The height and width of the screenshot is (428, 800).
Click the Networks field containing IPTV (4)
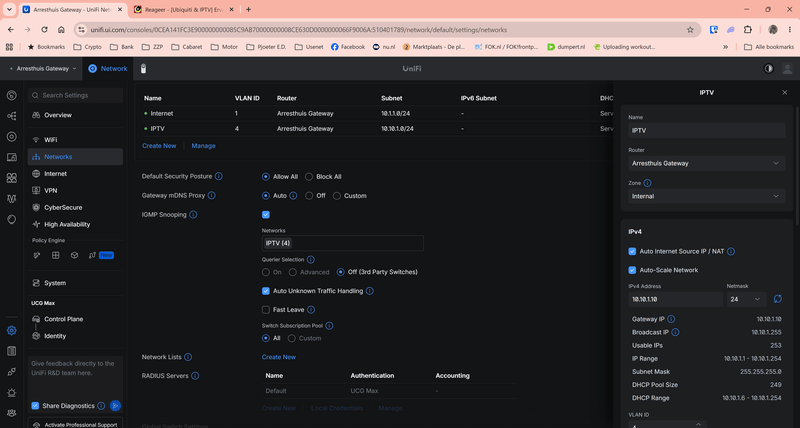(342, 243)
